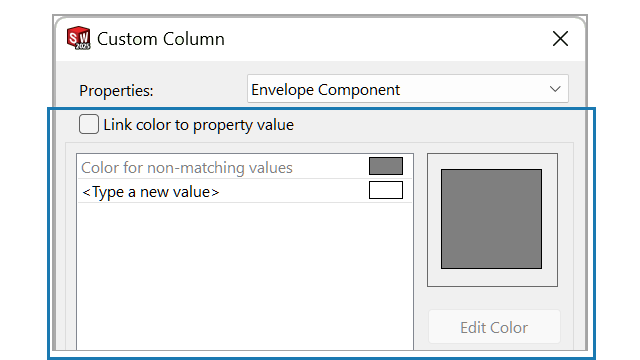Click blank space right of '<Type a new value>'
The width and height of the screenshot is (640, 360).
(294, 191)
